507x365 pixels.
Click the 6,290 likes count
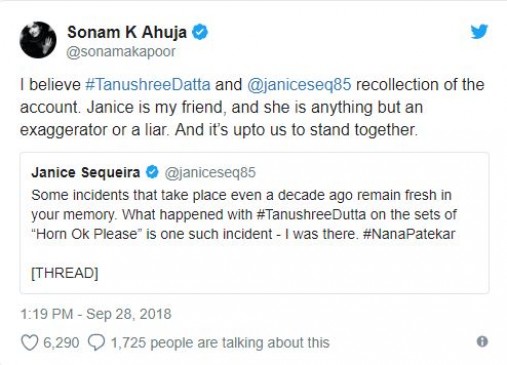(61, 343)
